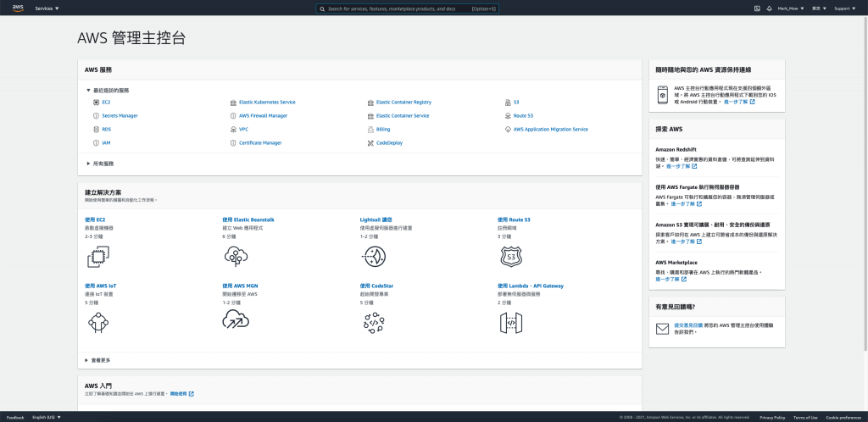
Task: Open the region selector dropdown in the top bar
Action: point(820,8)
